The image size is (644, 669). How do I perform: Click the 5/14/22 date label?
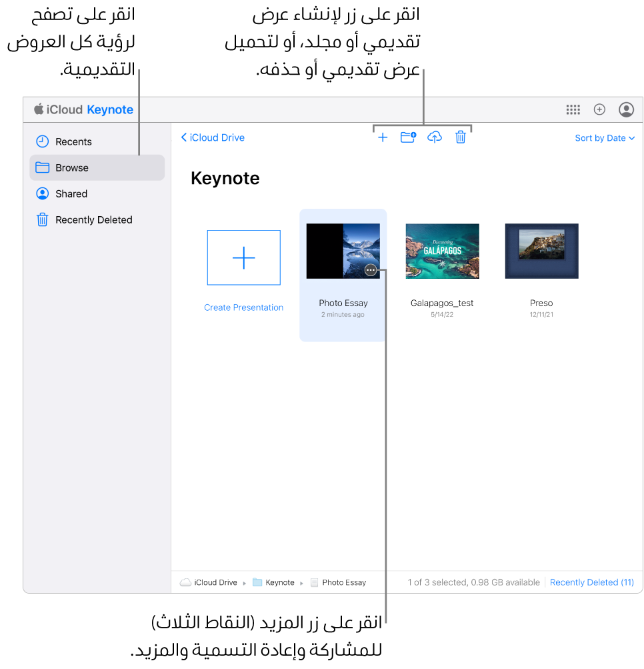pos(442,314)
